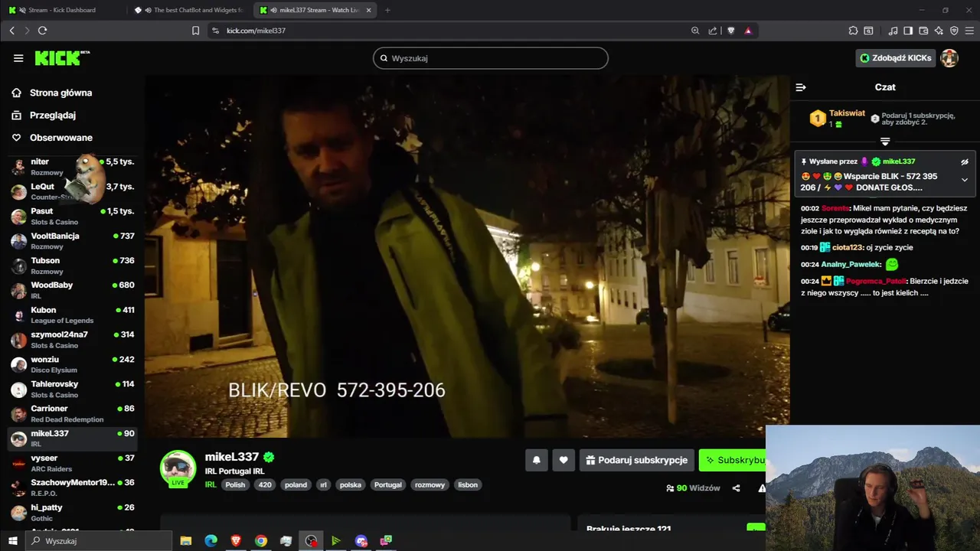Select the irl tag
The image size is (980, 551).
coord(323,484)
